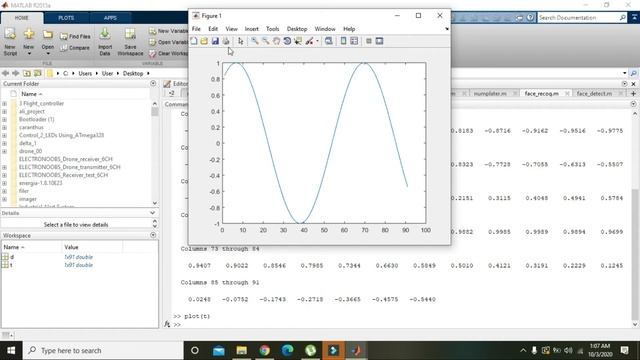
Task: Open the New dropdown in MATLAB ribbon
Action: click(29, 42)
